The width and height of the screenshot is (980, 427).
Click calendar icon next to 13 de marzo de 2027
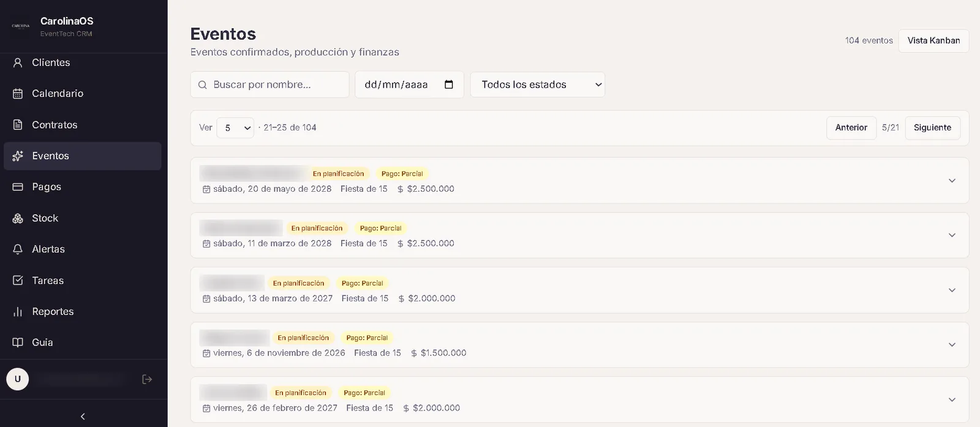pos(206,299)
